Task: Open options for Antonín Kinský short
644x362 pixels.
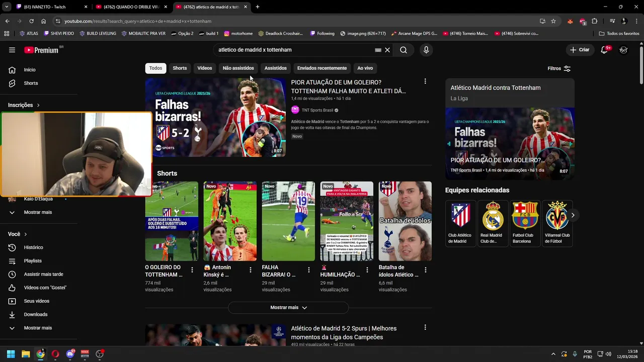Action: click(251, 270)
